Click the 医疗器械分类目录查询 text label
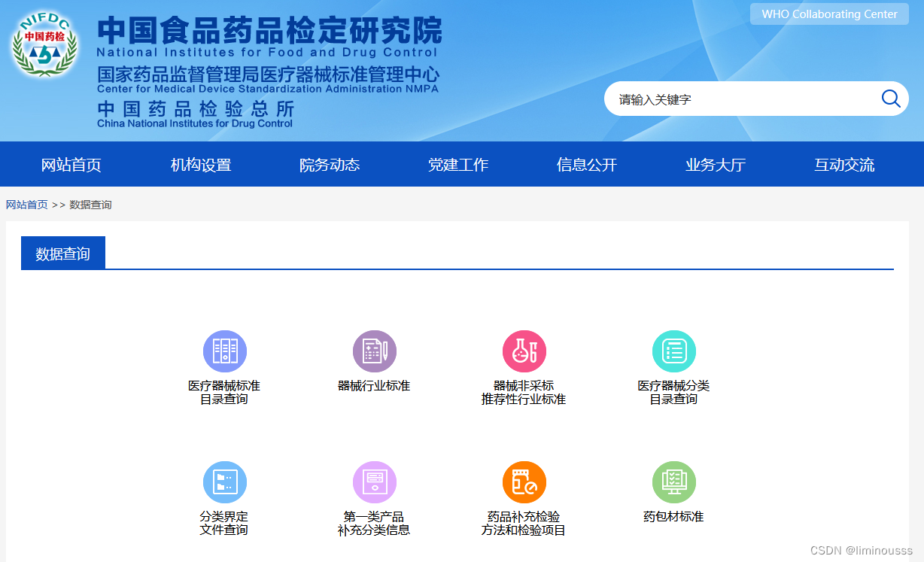 (x=673, y=392)
